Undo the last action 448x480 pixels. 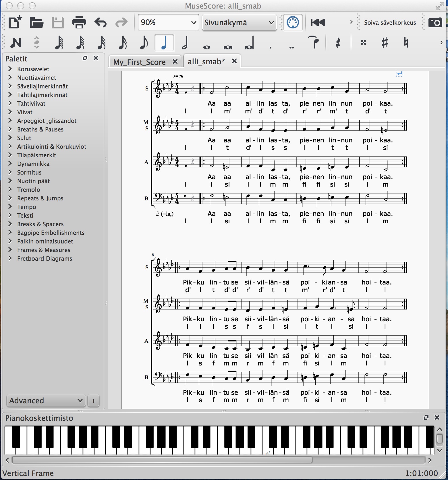click(101, 22)
